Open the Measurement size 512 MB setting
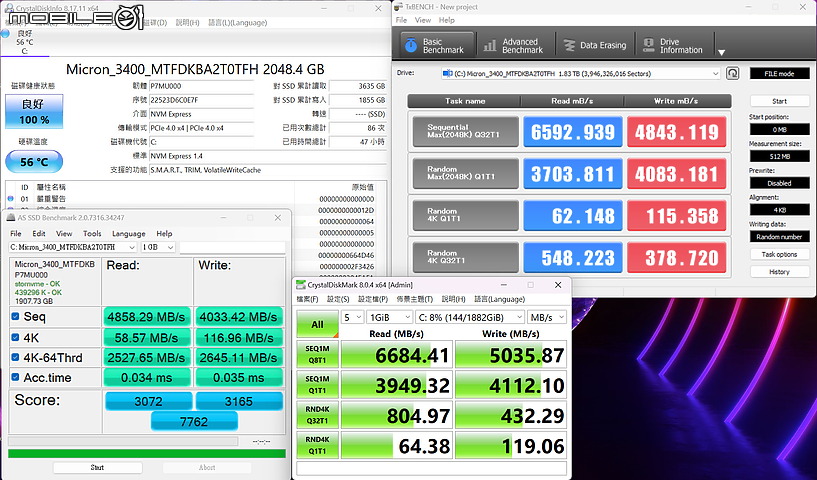Image resolution: width=817 pixels, height=480 pixels. pyautogui.click(x=779, y=156)
